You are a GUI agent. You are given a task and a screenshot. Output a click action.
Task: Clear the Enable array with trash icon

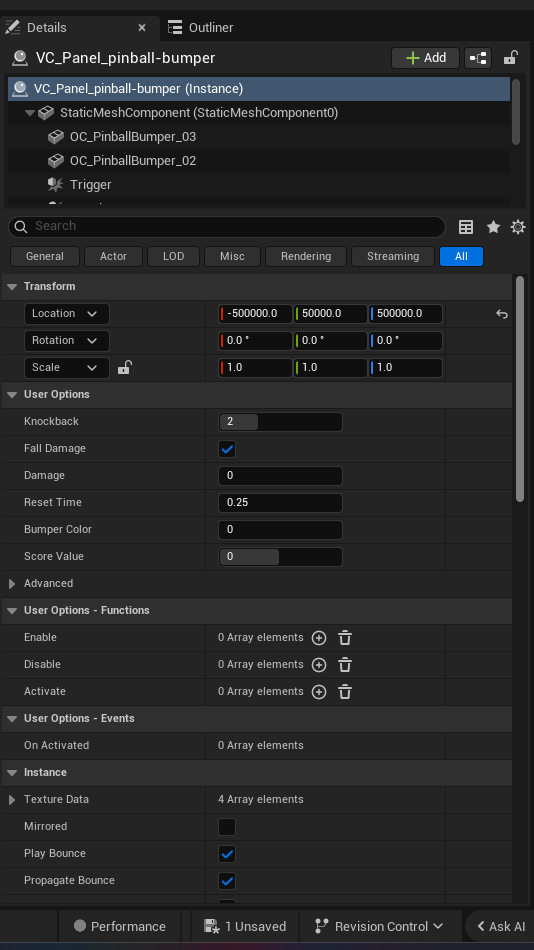pos(345,638)
